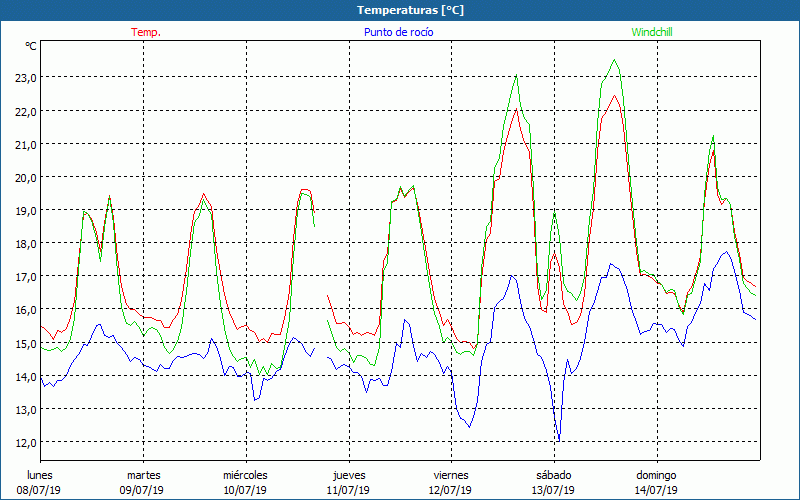This screenshot has width=800, height=500.
Task: Click the 22,0 y-axis value
Action: (x=26, y=112)
